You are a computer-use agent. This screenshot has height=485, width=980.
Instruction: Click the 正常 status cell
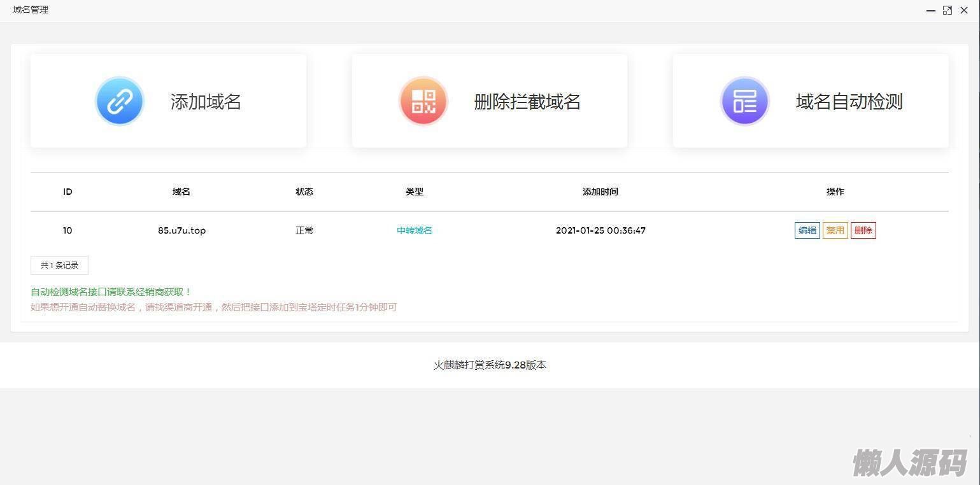[x=304, y=230]
